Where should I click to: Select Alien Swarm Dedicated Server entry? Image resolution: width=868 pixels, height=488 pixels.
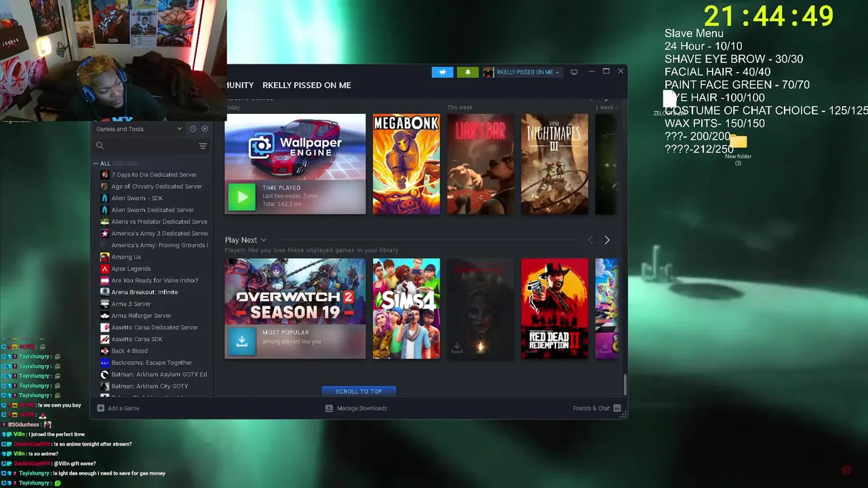(x=153, y=210)
